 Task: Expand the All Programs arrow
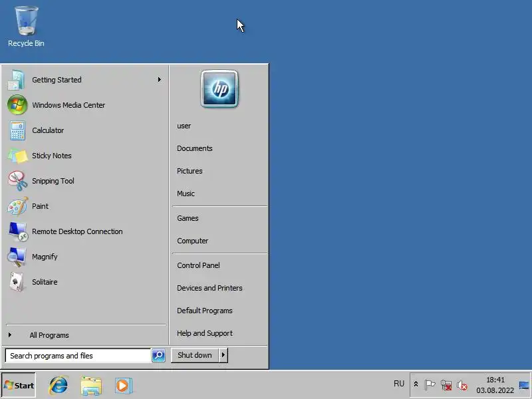pyautogui.click(x=10, y=335)
